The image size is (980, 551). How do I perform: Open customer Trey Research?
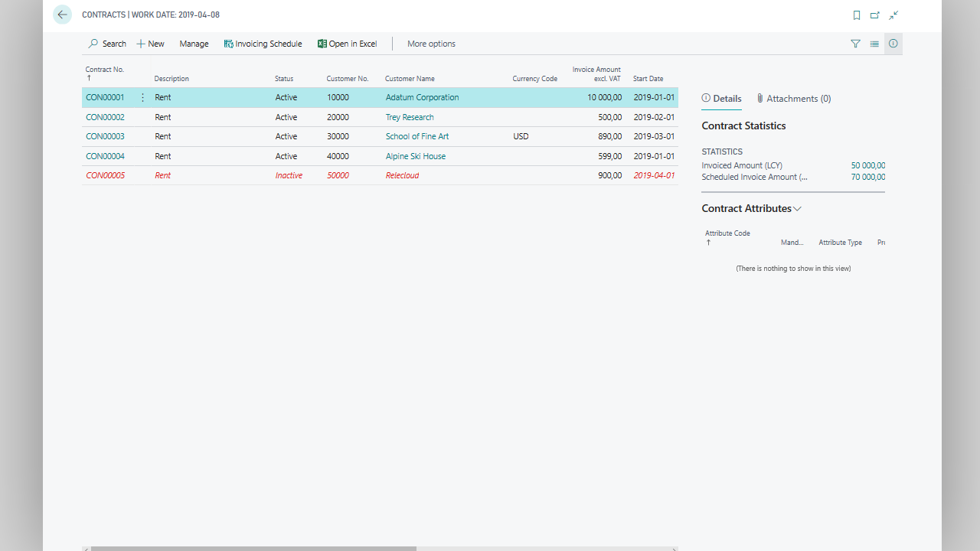[x=410, y=117]
